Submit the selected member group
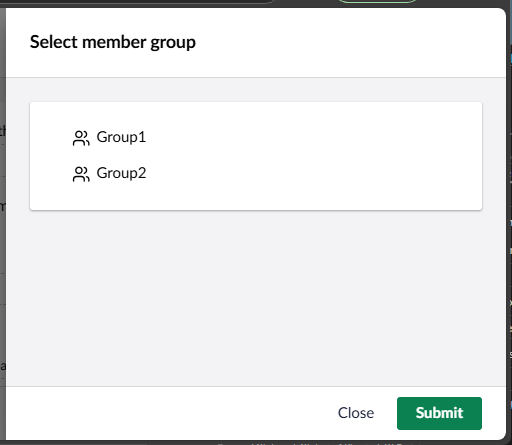The image size is (512, 445). [439, 413]
